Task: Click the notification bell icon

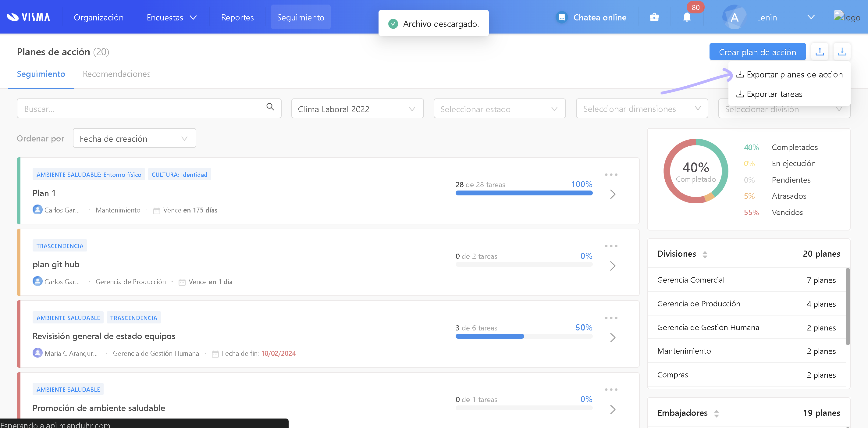Action: 687,17
